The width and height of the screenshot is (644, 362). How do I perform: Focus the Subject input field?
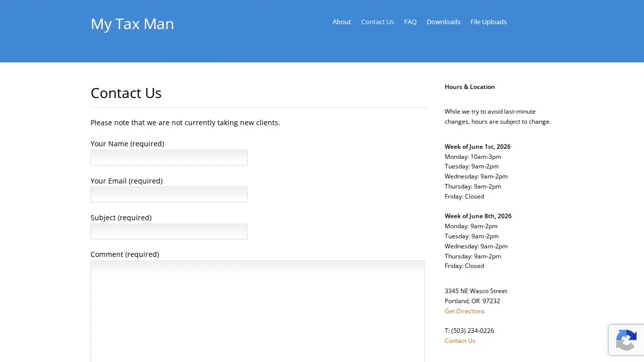(169, 231)
